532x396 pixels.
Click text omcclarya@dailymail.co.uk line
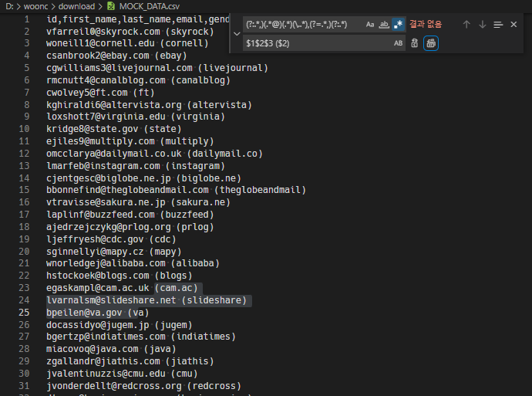(154, 154)
